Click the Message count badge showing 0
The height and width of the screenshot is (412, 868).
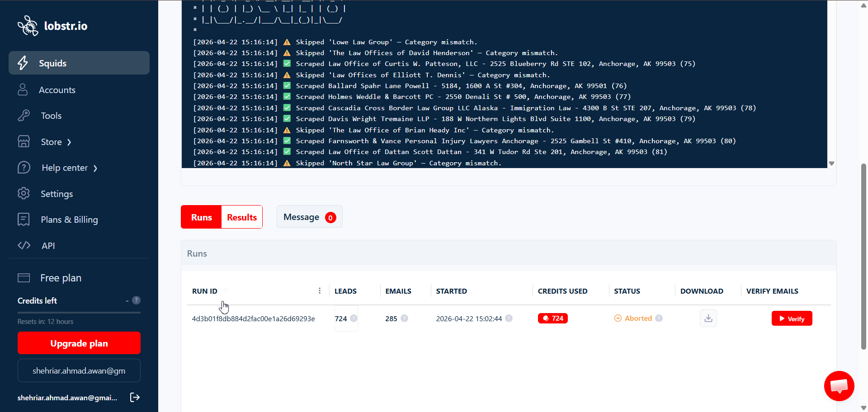pyautogui.click(x=330, y=218)
